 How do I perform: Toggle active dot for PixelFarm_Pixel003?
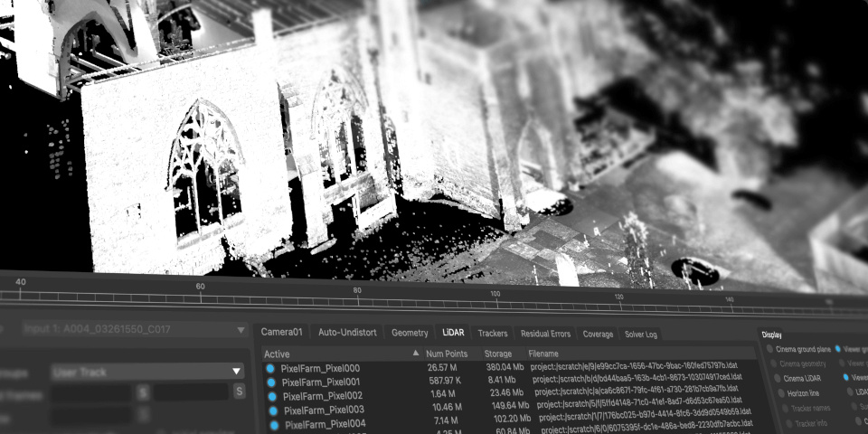[273, 410]
